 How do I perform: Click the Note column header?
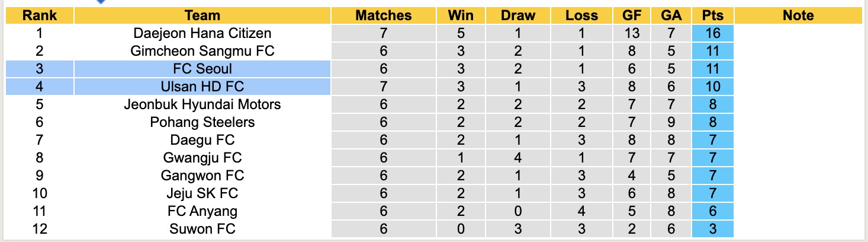coord(798,15)
